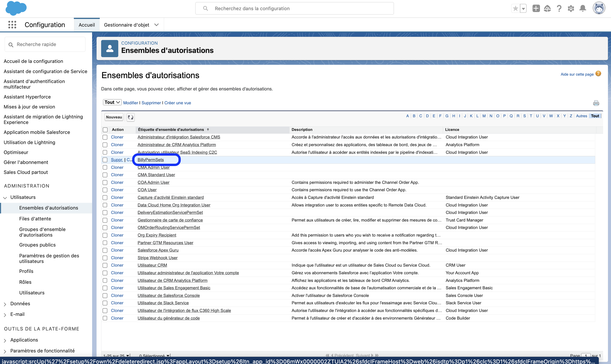611x364 pixels.
Task: Open the help question mark icon
Action: (559, 9)
